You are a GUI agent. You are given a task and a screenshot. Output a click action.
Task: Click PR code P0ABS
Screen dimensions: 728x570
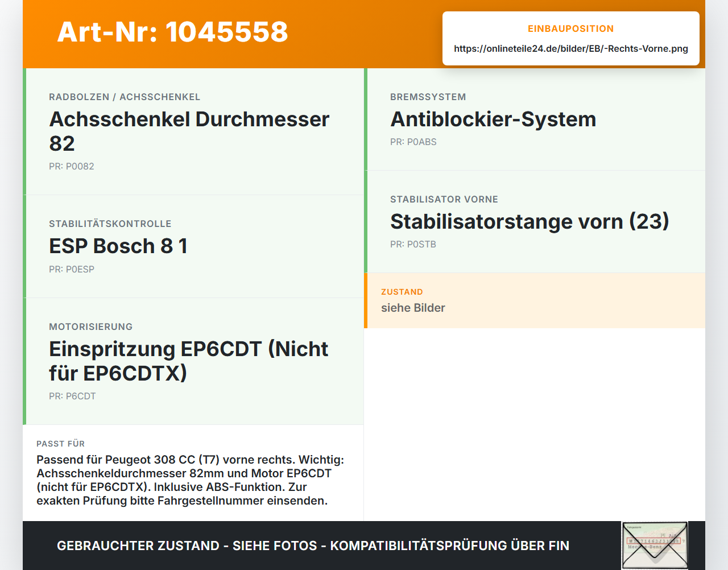point(413,142)
